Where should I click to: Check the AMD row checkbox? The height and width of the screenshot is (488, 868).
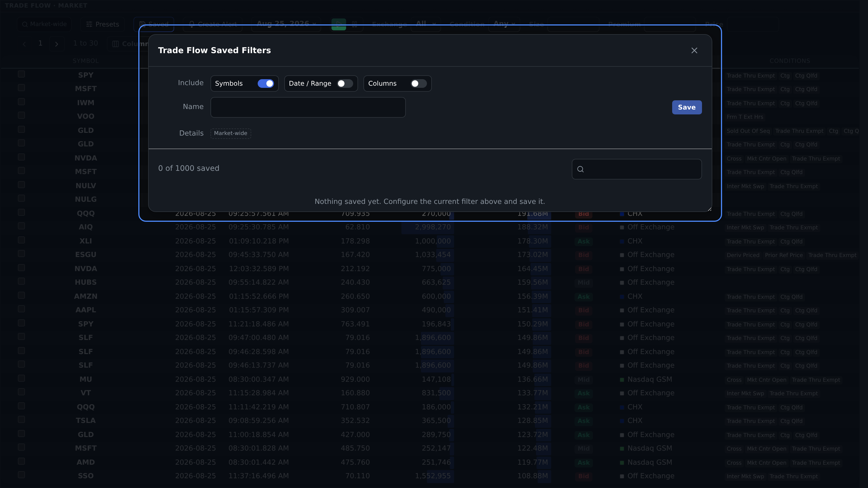coord(22,461)
